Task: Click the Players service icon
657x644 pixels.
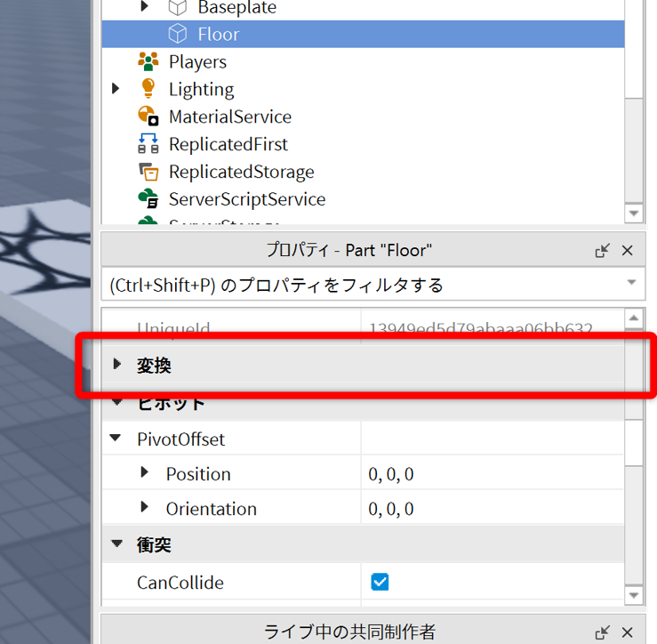Action: [148, 62]
